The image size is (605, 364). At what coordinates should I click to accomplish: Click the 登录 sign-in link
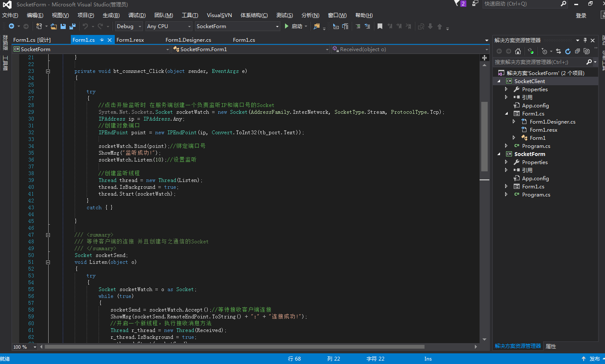pyautogui.click(x=581, y=15)
